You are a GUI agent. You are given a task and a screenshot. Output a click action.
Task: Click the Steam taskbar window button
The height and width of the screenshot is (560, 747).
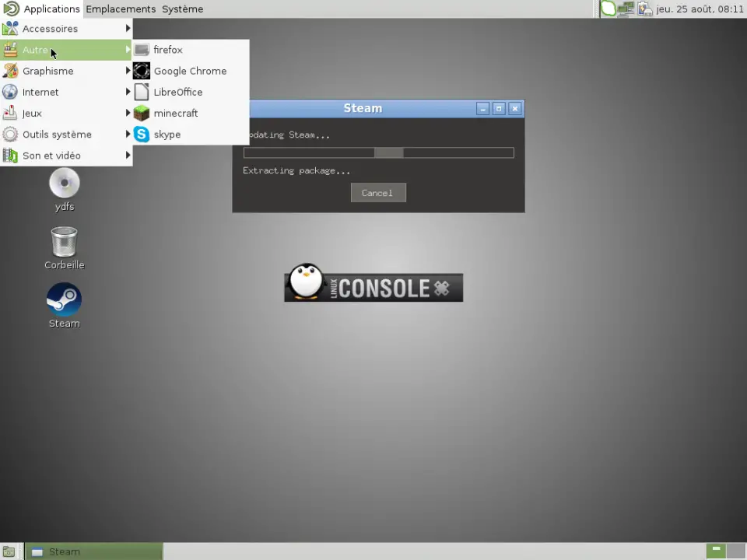(x=94, y=551)
